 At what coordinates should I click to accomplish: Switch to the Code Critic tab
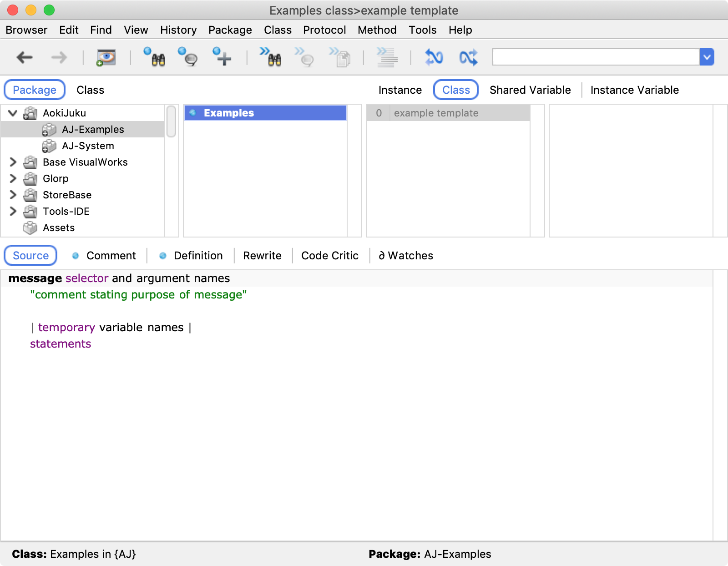[x=330, y=256]
